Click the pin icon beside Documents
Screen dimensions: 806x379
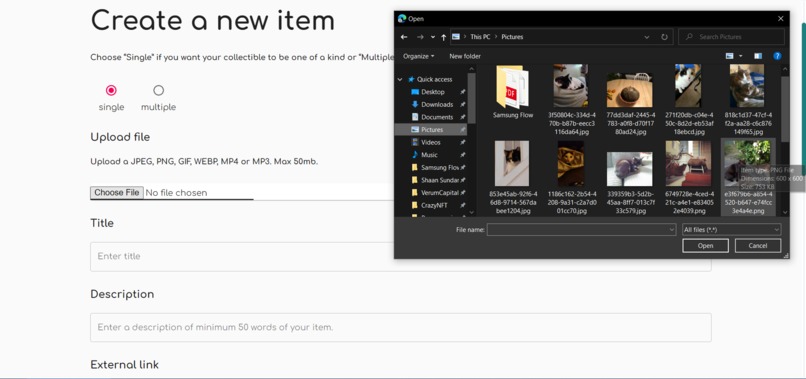[x=463, y=117]
